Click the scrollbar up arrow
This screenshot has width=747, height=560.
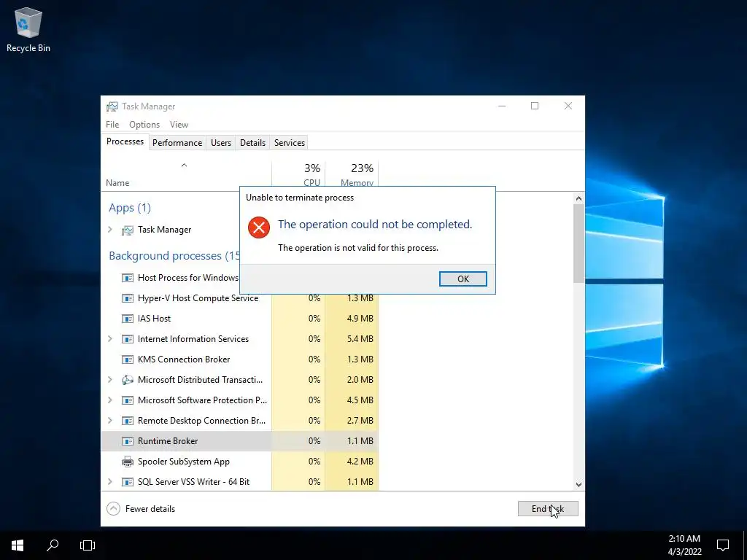(x=578, y=198)
